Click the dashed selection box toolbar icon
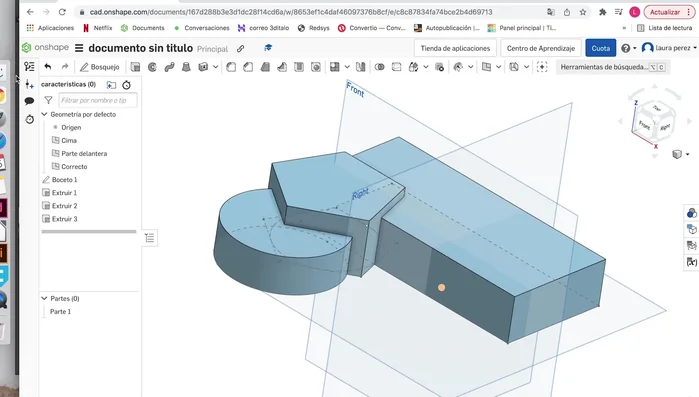Screen dimensions: 699x397 (542, 67)
